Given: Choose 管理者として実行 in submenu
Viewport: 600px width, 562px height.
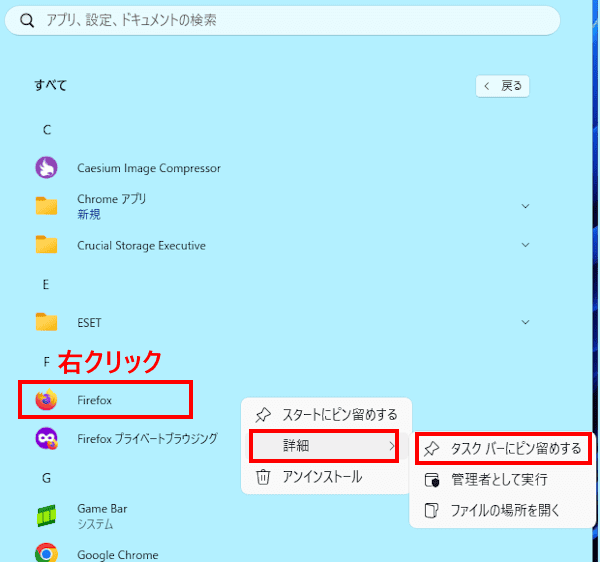Looking at the screenshot, I should point(498,480).
